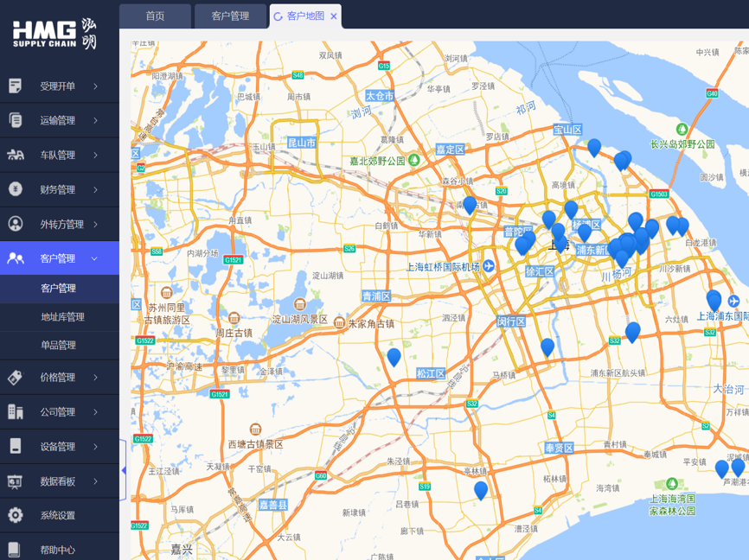Click the customer pin near 亭林镇
749x560 pixels.
[481, 490]
